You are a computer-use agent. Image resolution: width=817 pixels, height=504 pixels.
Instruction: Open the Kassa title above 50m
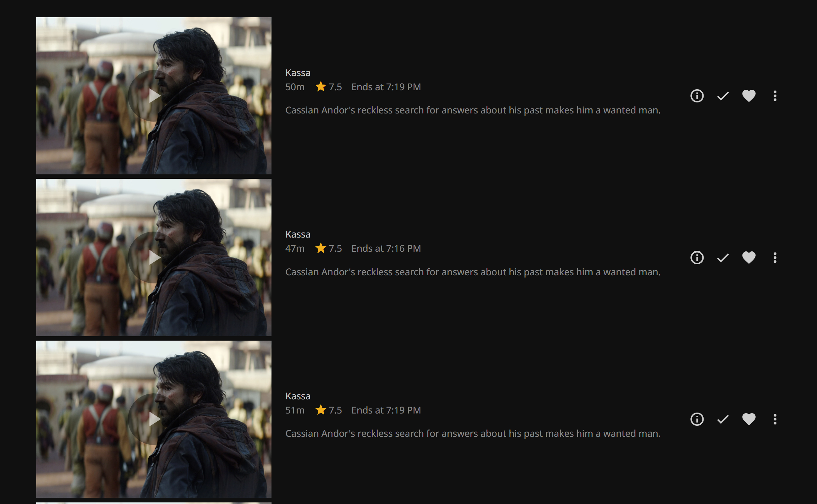click(x=298, y=73)
